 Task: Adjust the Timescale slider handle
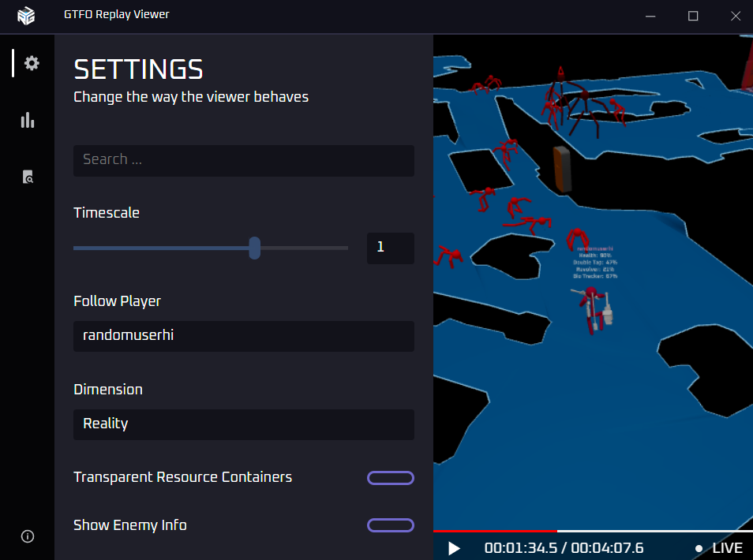254,248
